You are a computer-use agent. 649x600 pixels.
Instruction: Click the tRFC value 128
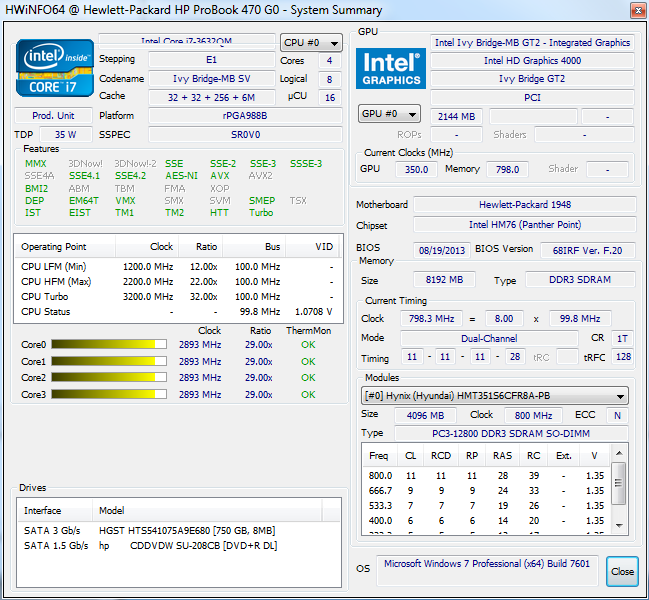pyautogui.click(x=623, y=357)
